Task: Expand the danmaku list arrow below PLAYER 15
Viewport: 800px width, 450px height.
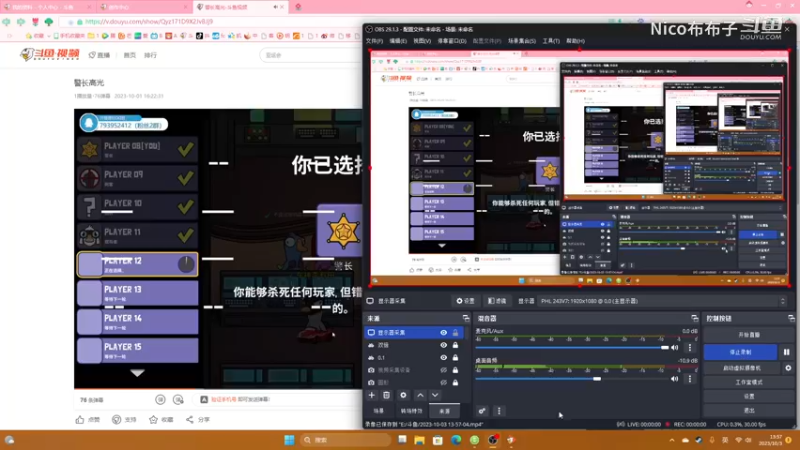Action: coord(137,373)
